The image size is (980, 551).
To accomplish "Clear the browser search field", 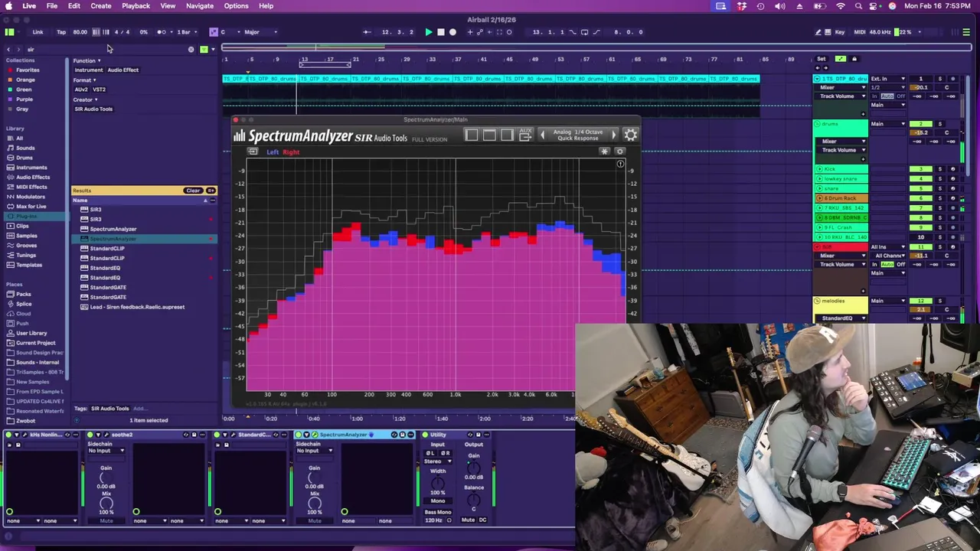I will point(191,50).
